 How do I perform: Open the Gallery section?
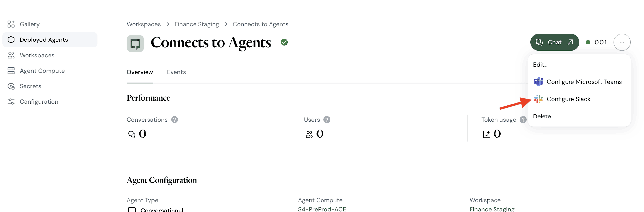(x=29, y=24)
